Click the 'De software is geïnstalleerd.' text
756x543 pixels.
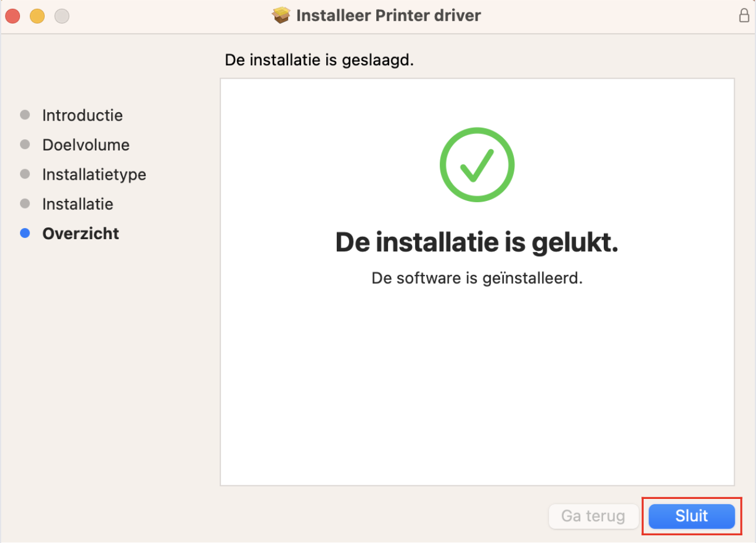477,278
